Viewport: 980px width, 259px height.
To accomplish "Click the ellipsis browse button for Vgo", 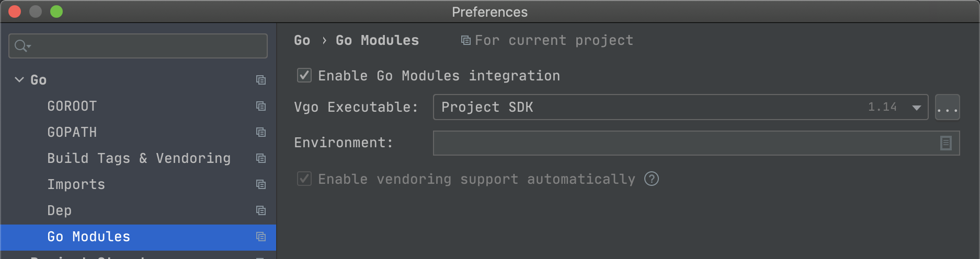I will pos(947,107).
